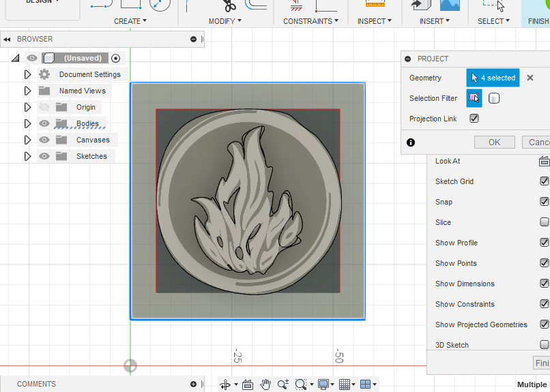Click the Horizontal/Vertical constraint icon
Screen dimensions: 550x392
click(296, 5)
